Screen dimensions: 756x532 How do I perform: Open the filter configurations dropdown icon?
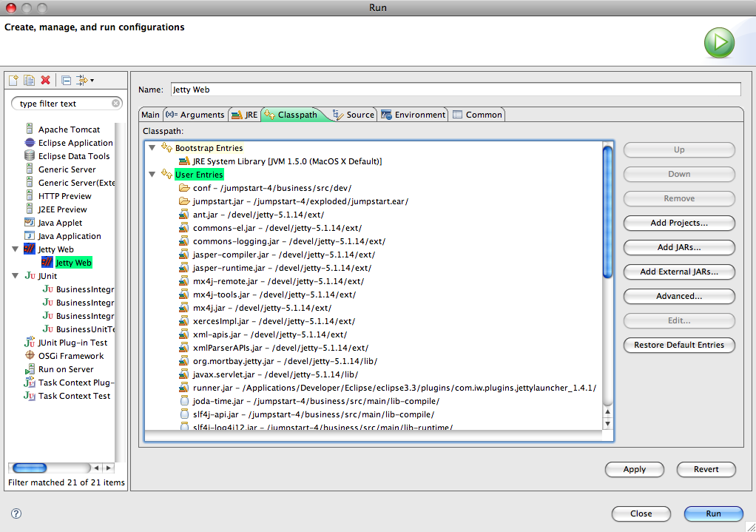tap(85, 80)
